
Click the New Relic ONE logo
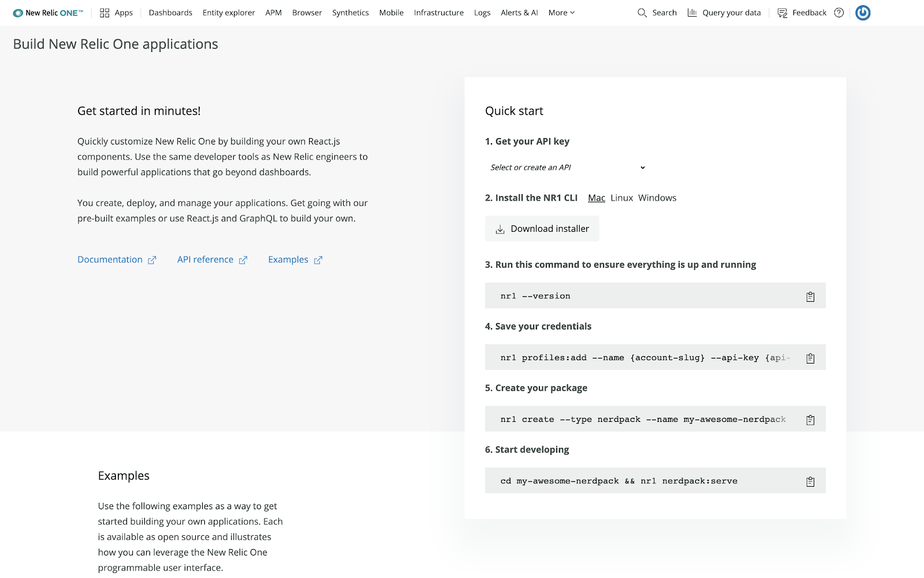point(47,12)
